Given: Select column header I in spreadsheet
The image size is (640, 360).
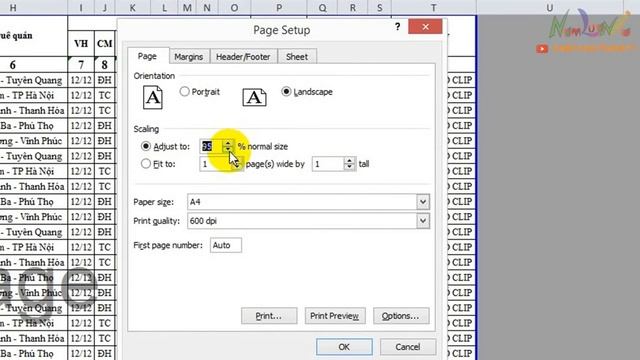Looking at the screenshot, I should (x=81, y=7).
